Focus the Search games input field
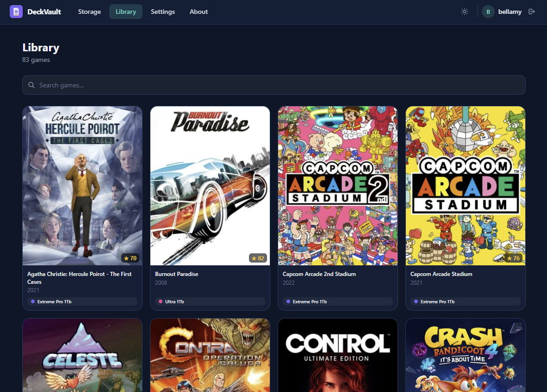The width and height of the screenshot is (547, 392). tap(274, 85)
